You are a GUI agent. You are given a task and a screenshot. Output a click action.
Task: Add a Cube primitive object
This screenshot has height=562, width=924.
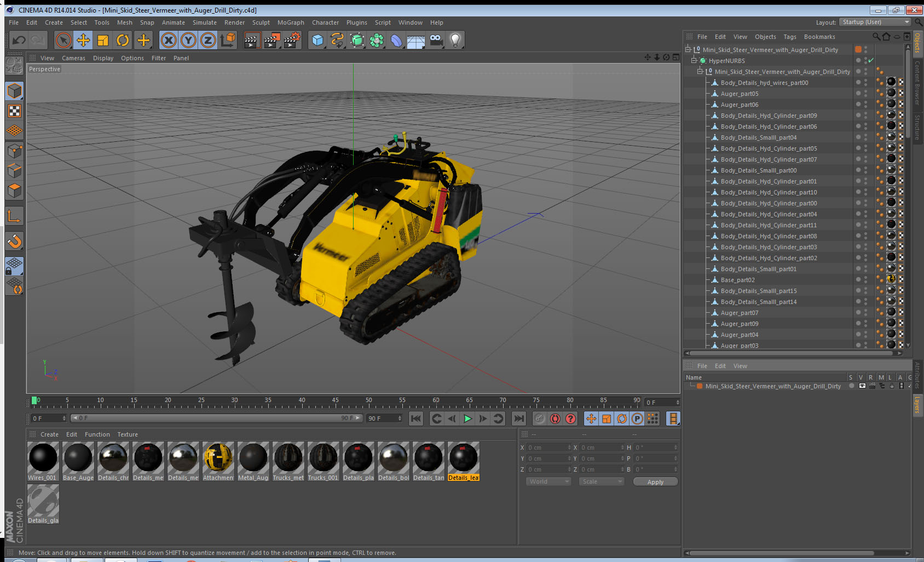coord(317,40)
